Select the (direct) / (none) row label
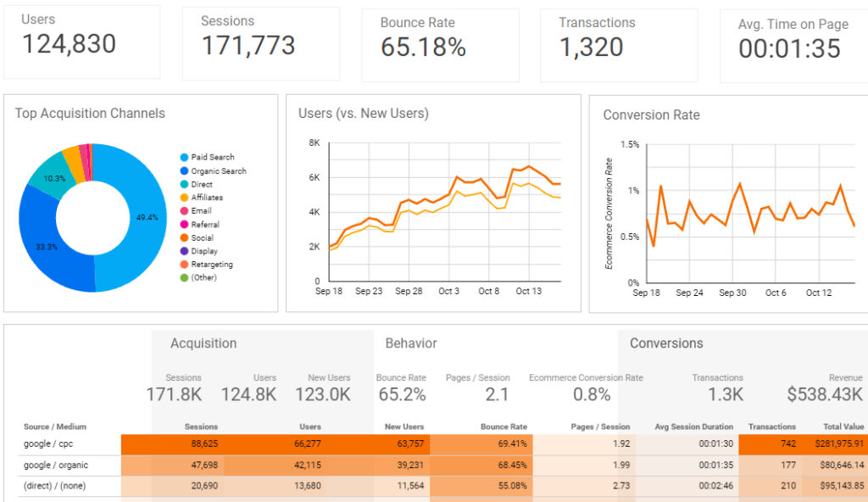868x502 pixels. [x=54, y=486]
